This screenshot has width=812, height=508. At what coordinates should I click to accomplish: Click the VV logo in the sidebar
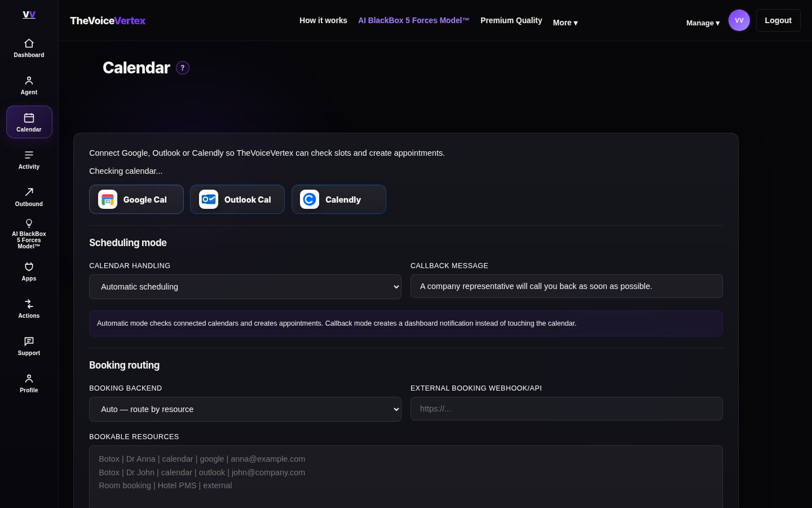click(x=29, y=14)
